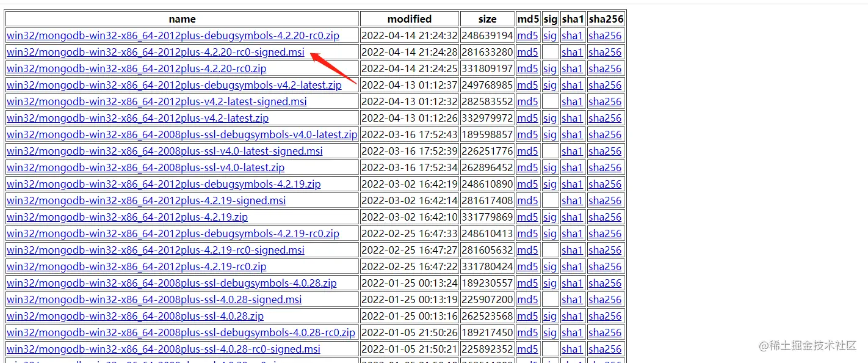
Task: Open 2012plus-4.2.19-rc0-signed.msi link
Action: click(x=156, y=250)
